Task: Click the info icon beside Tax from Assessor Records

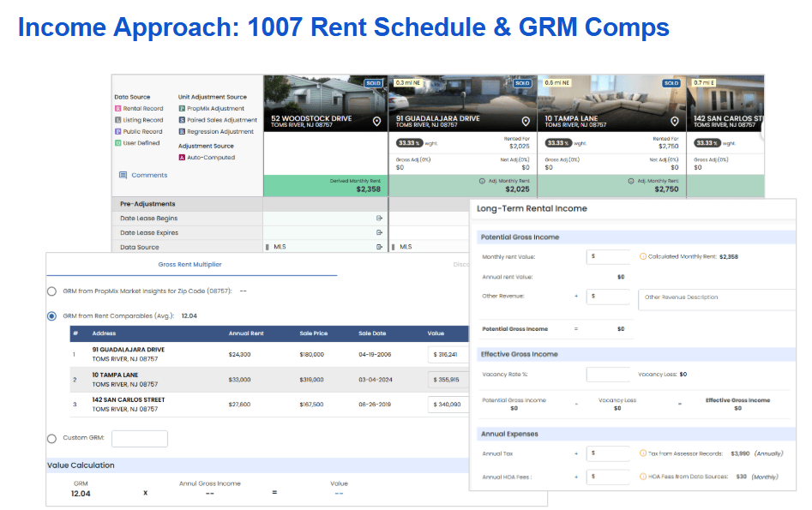Action: click(x=643, y=453)
